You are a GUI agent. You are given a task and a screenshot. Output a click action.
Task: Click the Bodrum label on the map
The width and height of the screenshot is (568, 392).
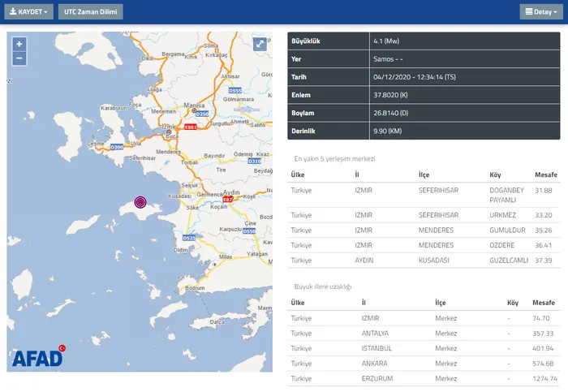(196, 287)
